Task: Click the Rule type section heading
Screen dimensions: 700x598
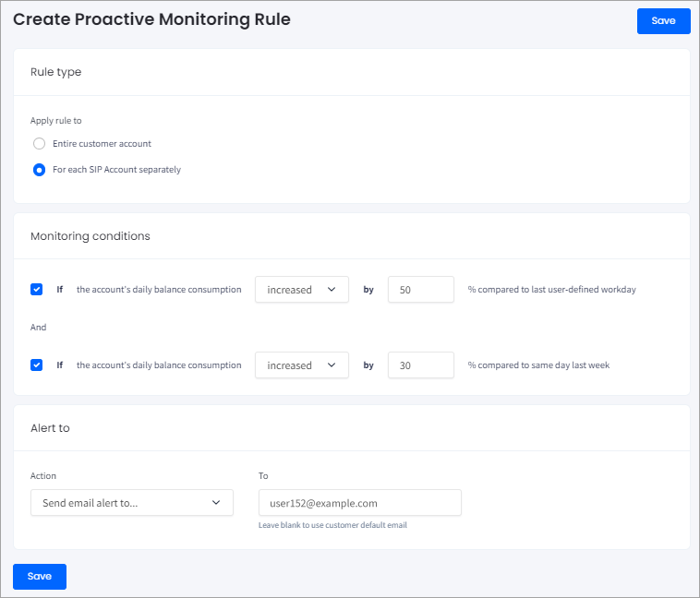Action: [55, 72]
